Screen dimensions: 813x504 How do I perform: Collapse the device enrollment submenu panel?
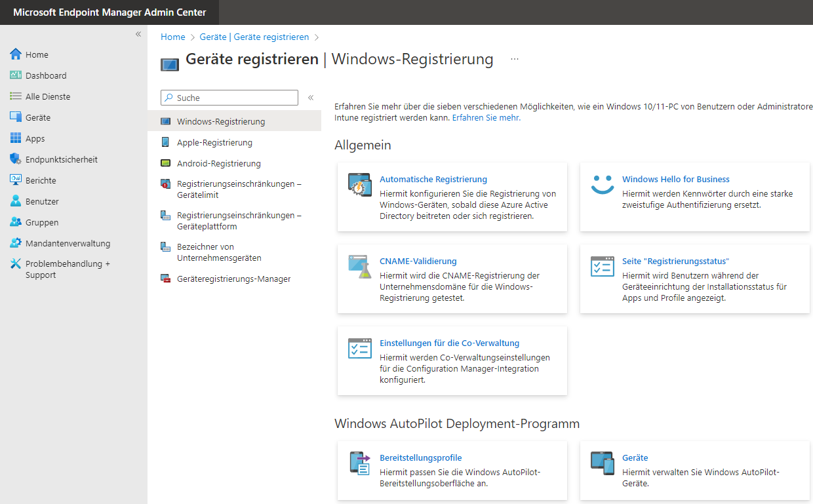click(311, 98)
